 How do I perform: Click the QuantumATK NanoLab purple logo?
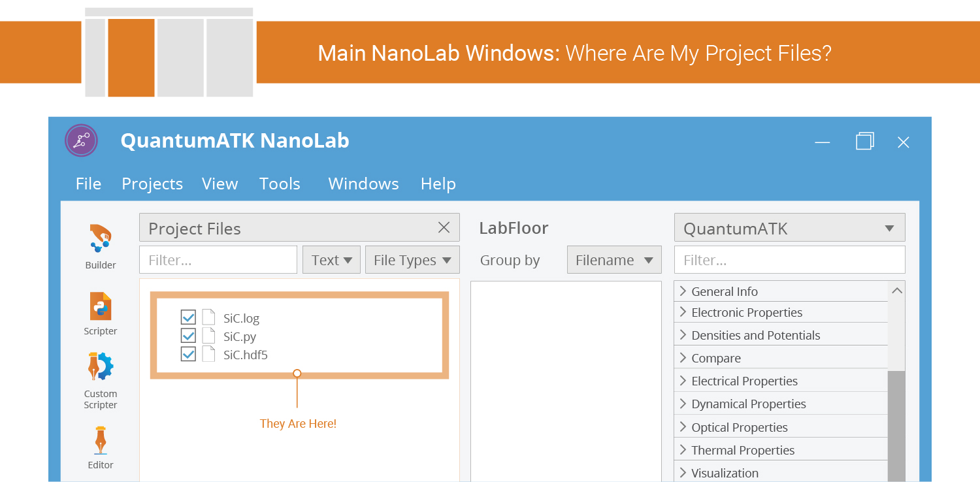tap(81, 140)
